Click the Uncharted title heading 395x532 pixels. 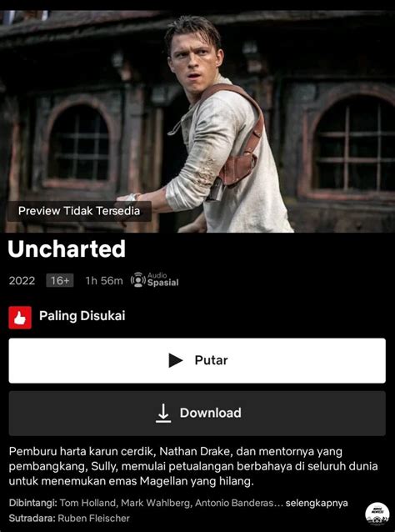pos(67,249)
